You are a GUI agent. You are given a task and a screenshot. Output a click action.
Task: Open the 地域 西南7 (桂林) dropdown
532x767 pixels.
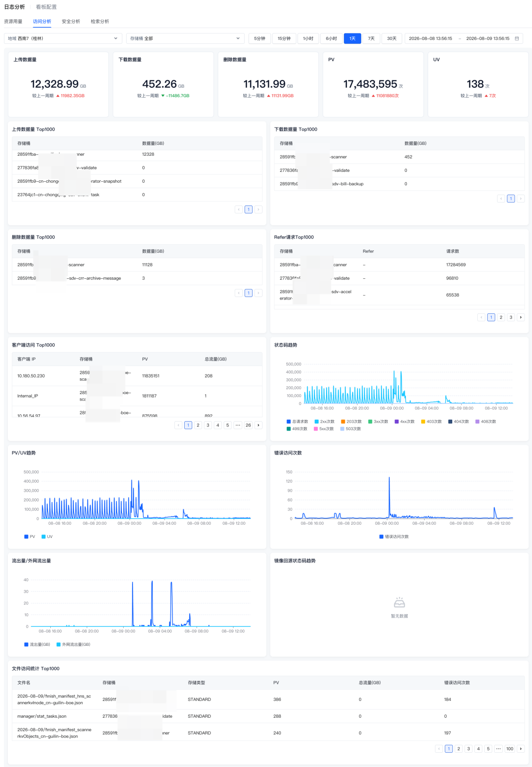63,38
